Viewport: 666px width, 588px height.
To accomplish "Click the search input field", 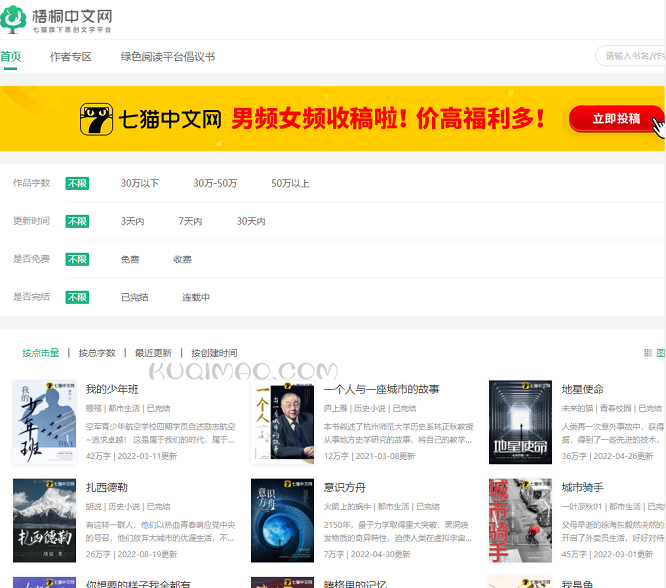I will (x=630, y=56).
